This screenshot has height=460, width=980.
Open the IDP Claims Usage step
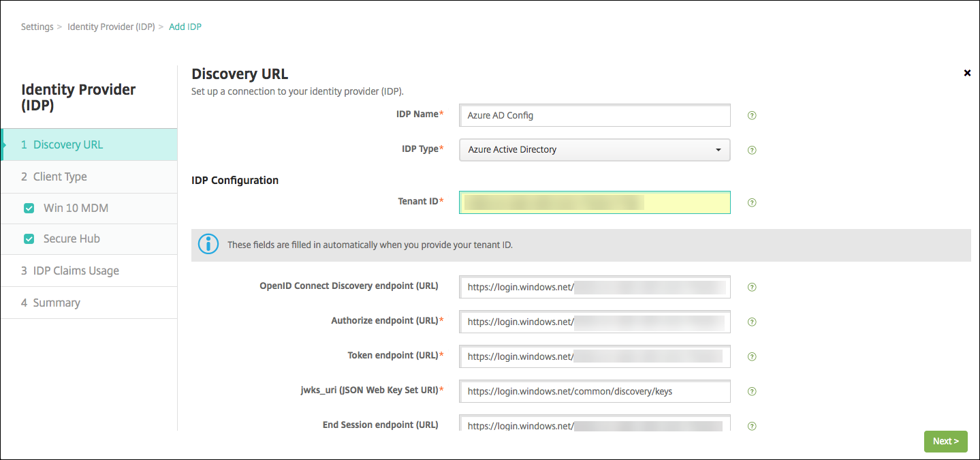coord(76,271)
